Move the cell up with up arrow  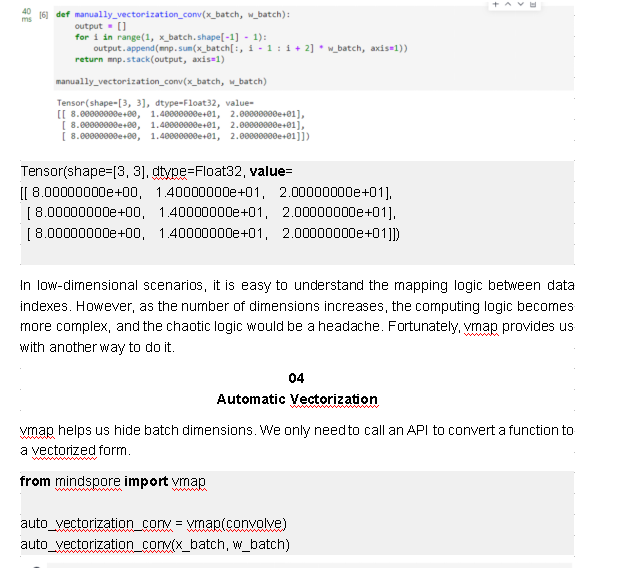507,6
